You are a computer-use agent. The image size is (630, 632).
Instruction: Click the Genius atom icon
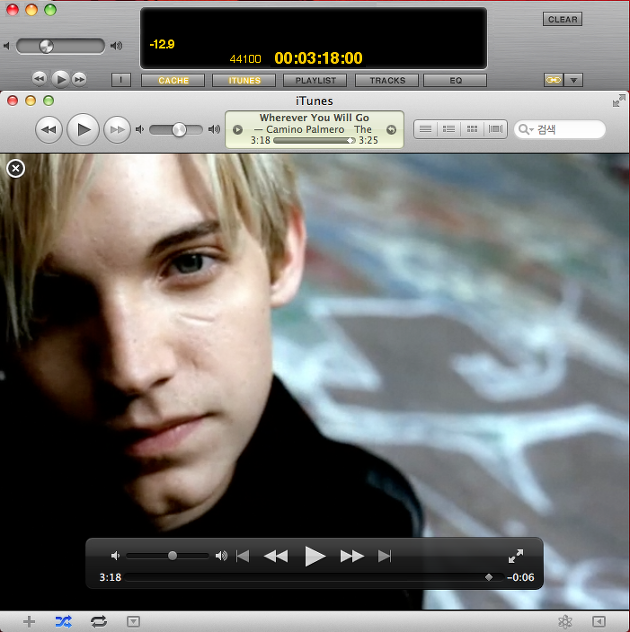pyautogui.click(x=565, y=622)
